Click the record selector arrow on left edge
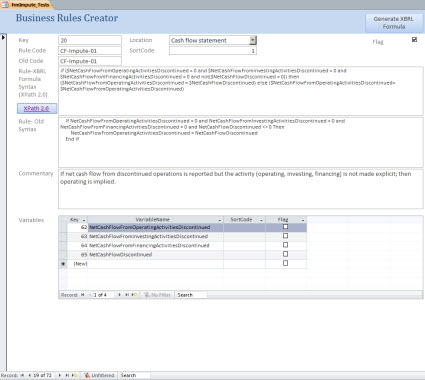Image resolution: width=425 pixels, height=380 pixels. pos(3,37)
